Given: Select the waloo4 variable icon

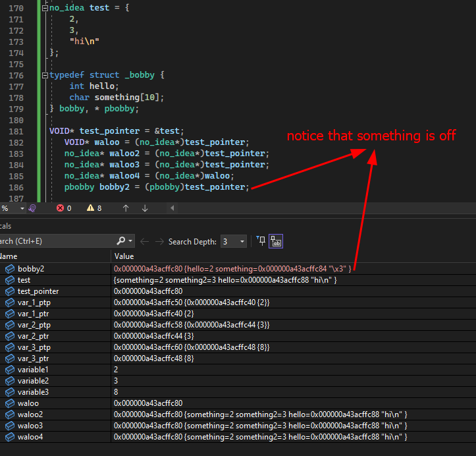Looking at the screenshot, I should (x=10, y=437).
